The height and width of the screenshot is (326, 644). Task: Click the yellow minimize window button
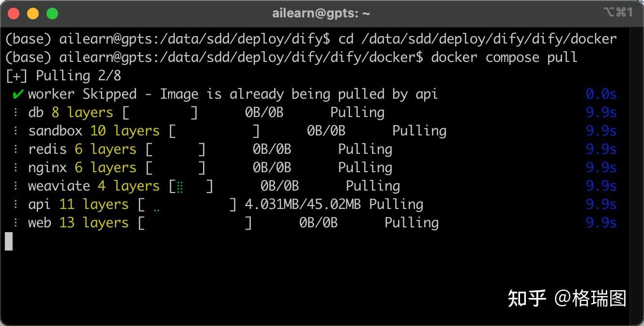point(33,14)
